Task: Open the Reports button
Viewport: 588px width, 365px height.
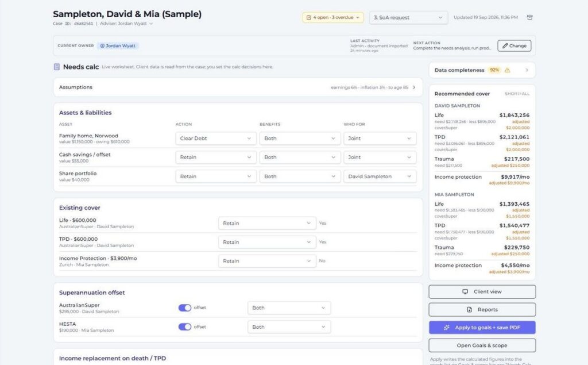Action: (482, 310)
